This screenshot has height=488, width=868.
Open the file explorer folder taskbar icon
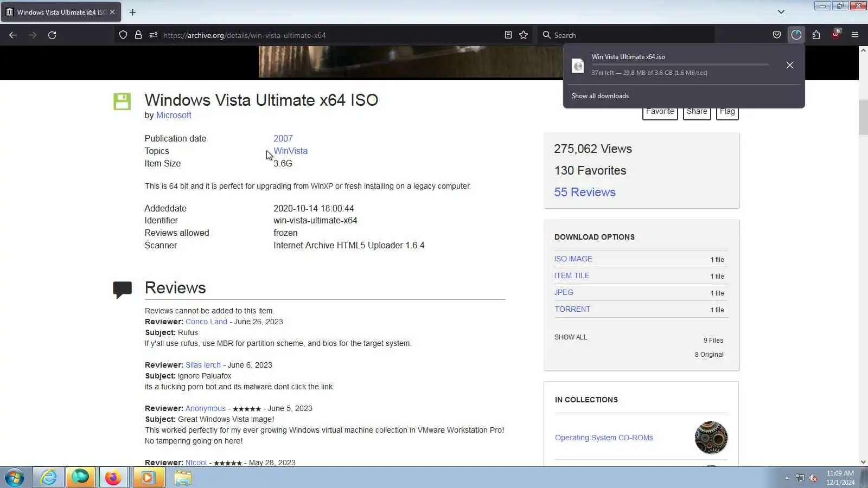coord(183,478)
